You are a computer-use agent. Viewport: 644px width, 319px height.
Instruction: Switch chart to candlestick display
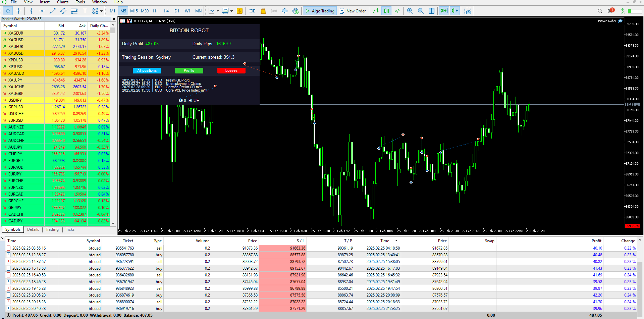387,11
